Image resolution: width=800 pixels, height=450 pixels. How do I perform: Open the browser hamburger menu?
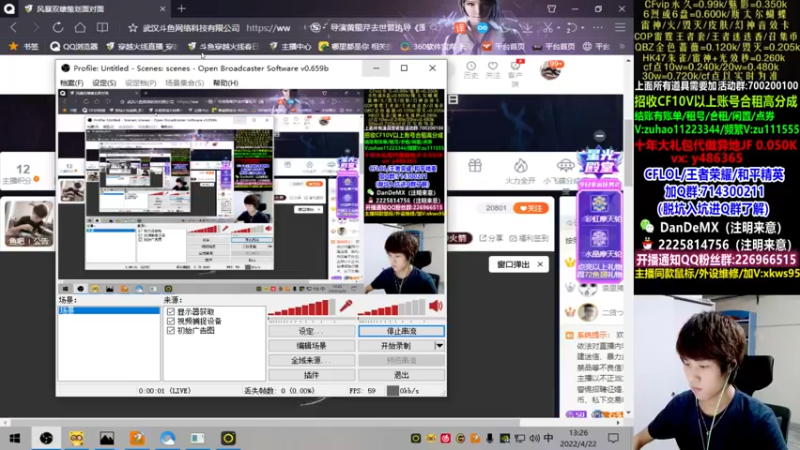point(620,28)
